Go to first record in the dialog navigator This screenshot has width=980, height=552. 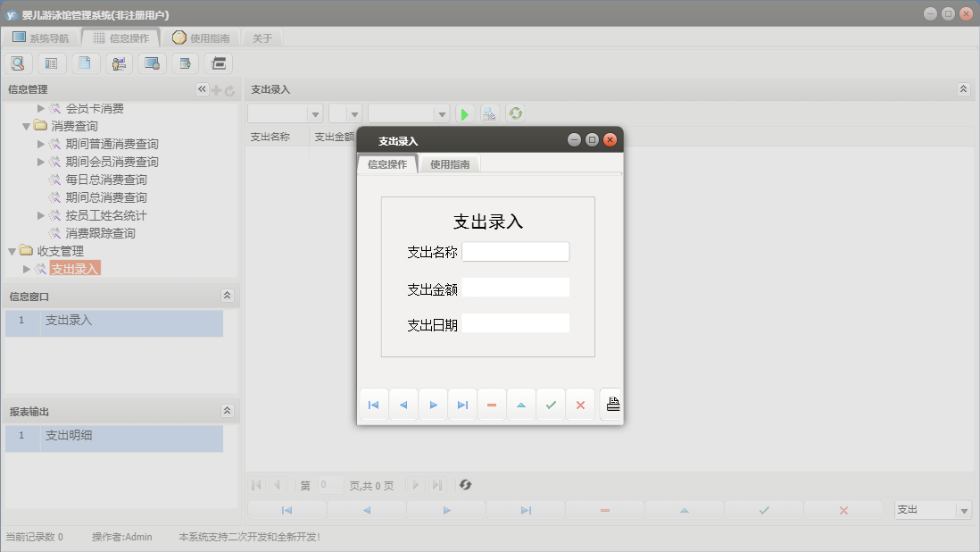point(374,404)
